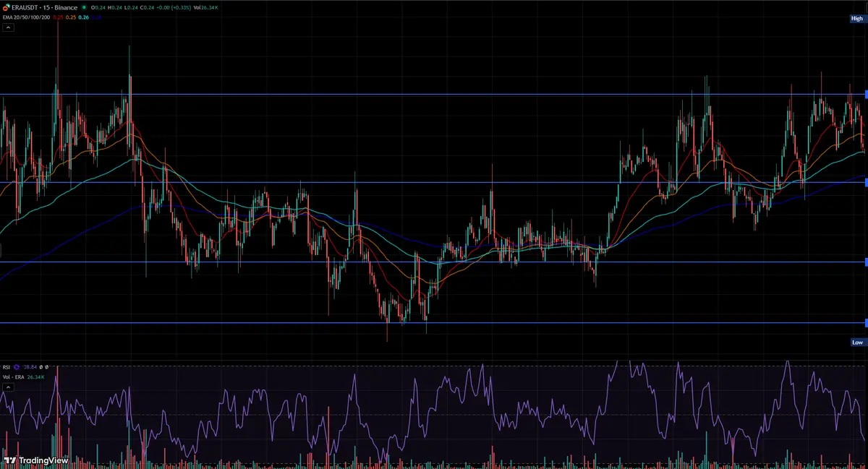The height and width of the screenshot is (469, 868).
Task: Click the close price C0.24
Action: coord(147,7)
